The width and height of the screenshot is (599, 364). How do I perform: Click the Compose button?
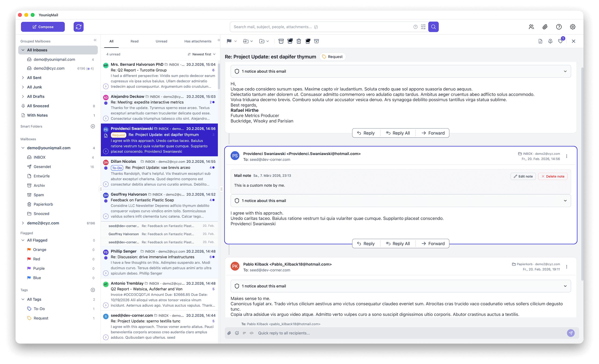43,27
